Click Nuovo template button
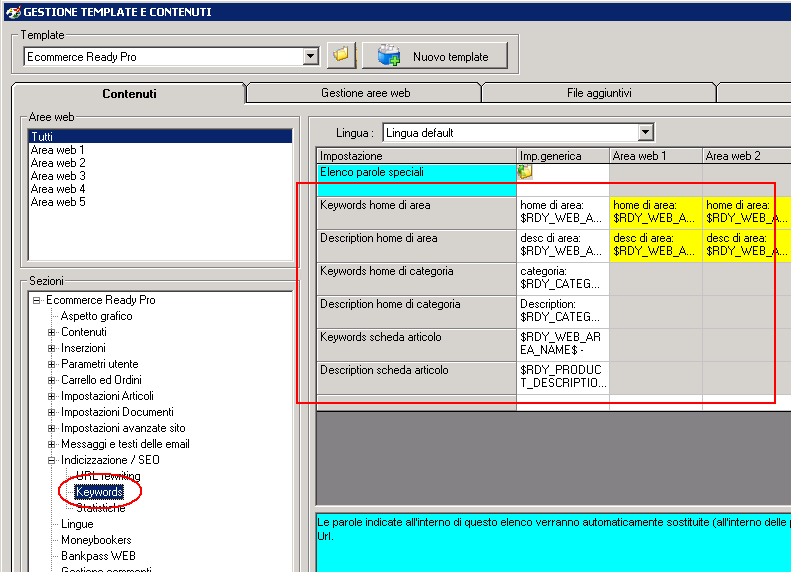791x572 pixels. [435, 55]
